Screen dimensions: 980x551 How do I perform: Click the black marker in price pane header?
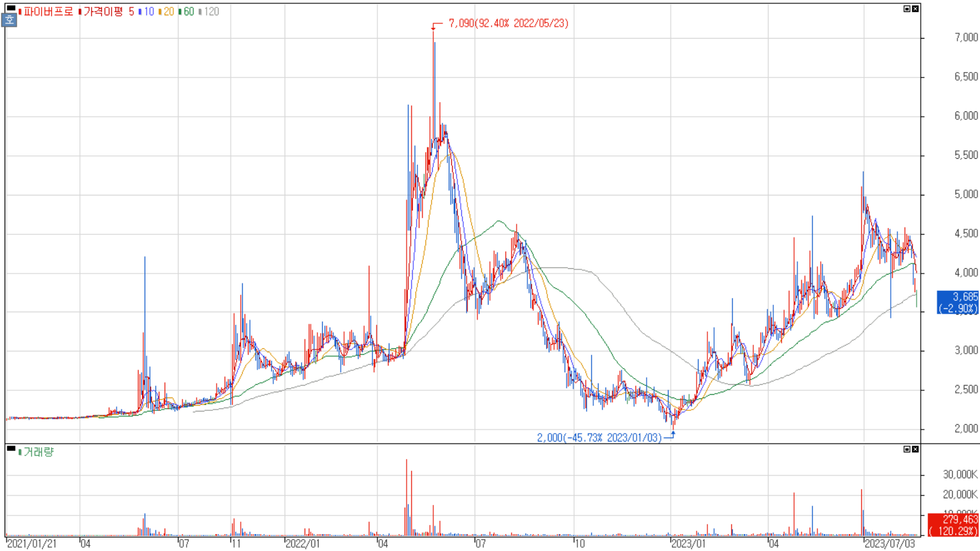(x=11, y=8)
